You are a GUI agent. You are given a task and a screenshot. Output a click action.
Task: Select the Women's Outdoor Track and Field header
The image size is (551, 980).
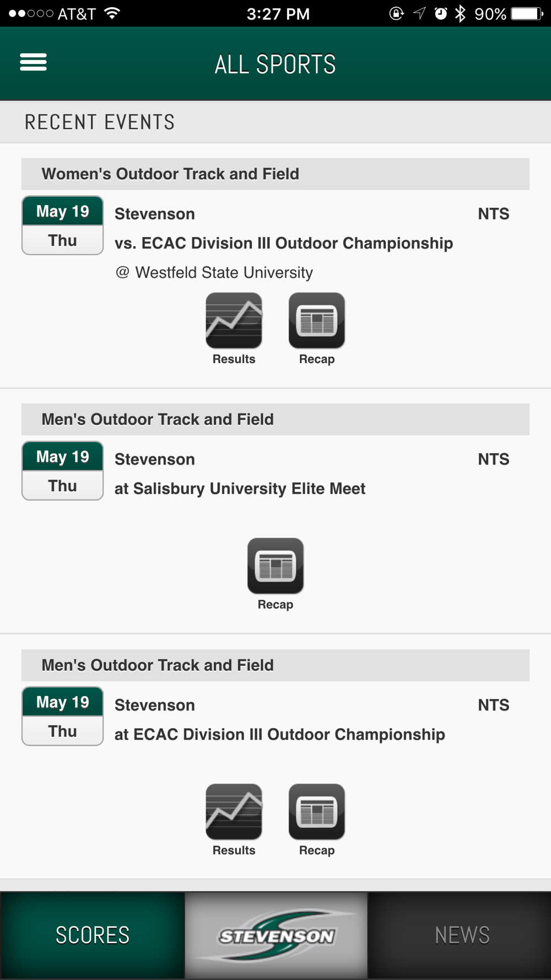pyautogui.click(x=275, y=174)
